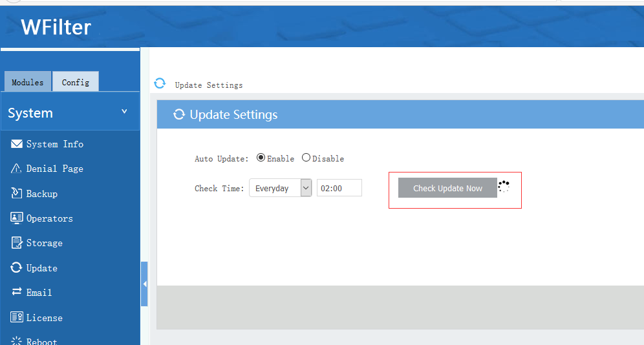Click the Denial Page warning icon

pyautogui.click(x=16, y=168)
